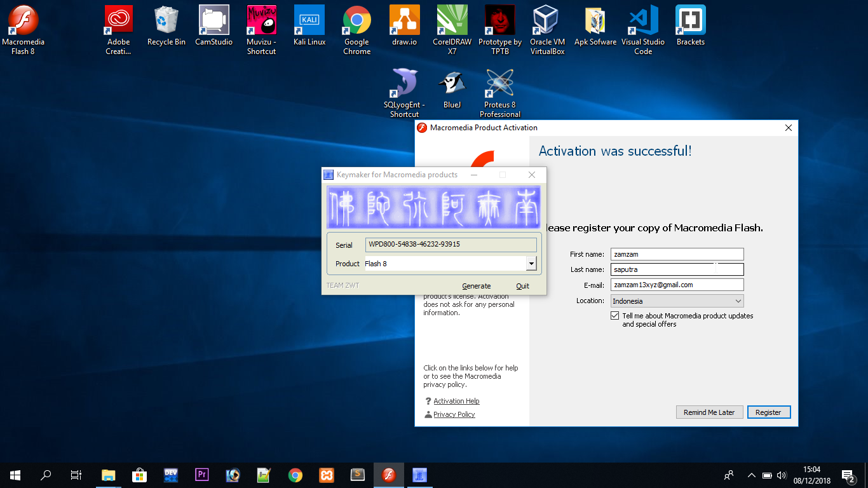Click Generate in the Keymaker window
This screenshot has height=488, width=868.
pos(476,286)
